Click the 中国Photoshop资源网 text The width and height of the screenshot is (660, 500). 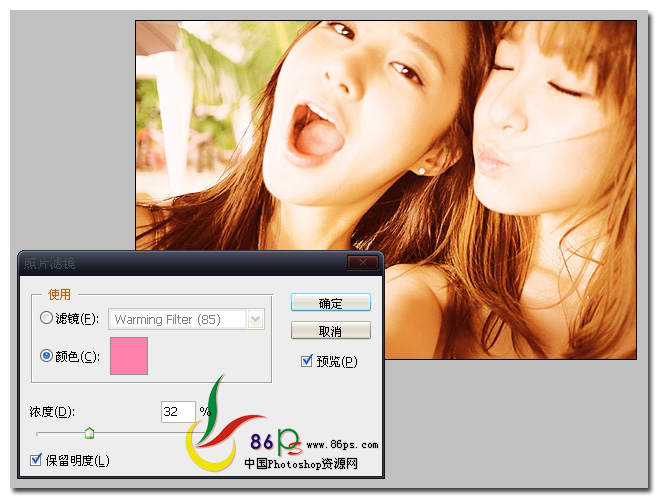(300, 465)
